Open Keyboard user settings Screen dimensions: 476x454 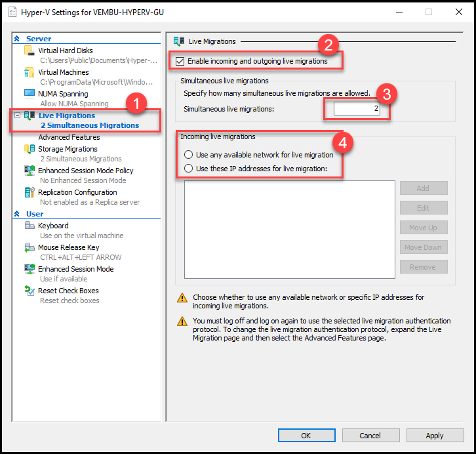53,226
